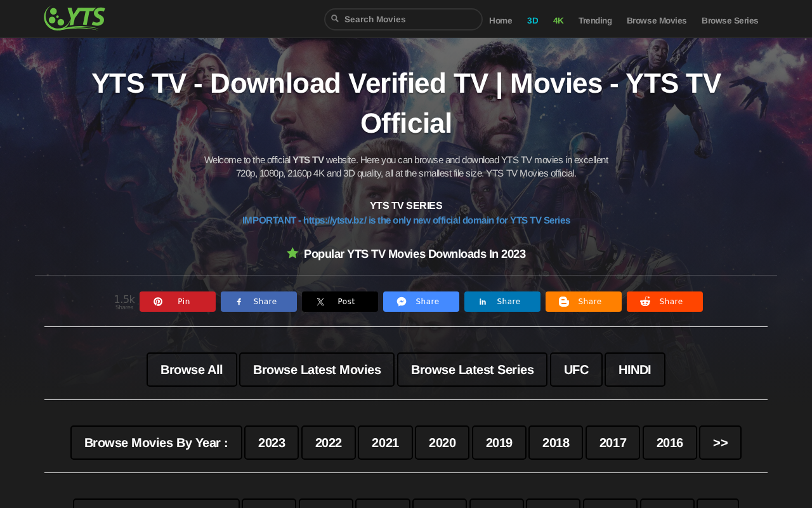Viewport: 812px width, 508px height.
Task: Browse movies from year 2018
Action: [556, 443]
